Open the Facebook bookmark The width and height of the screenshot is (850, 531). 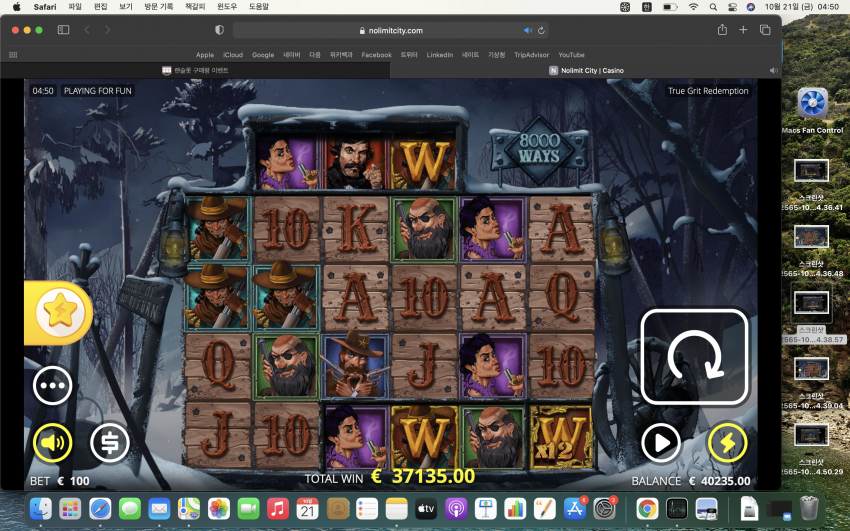[x=376, y=55]
